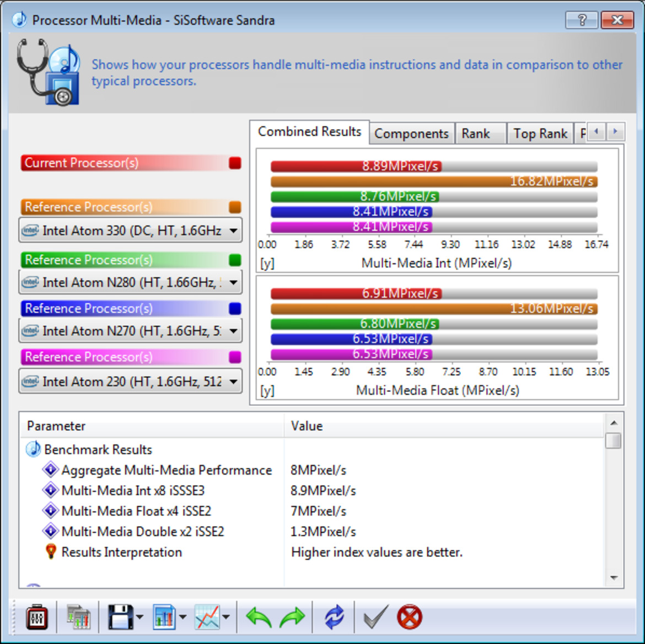Open the dropdown arrow beside Save icon
The image size is (645, 644).
pos(139,617)
